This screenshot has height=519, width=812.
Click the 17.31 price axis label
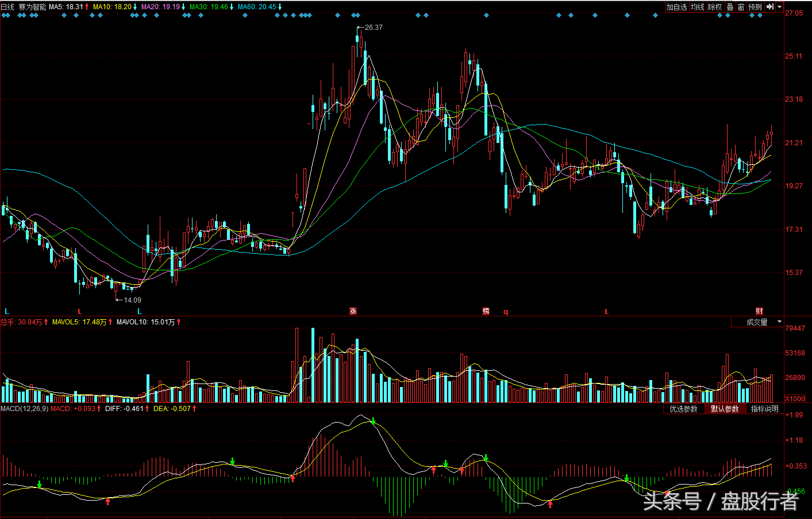tap(794, 229)
